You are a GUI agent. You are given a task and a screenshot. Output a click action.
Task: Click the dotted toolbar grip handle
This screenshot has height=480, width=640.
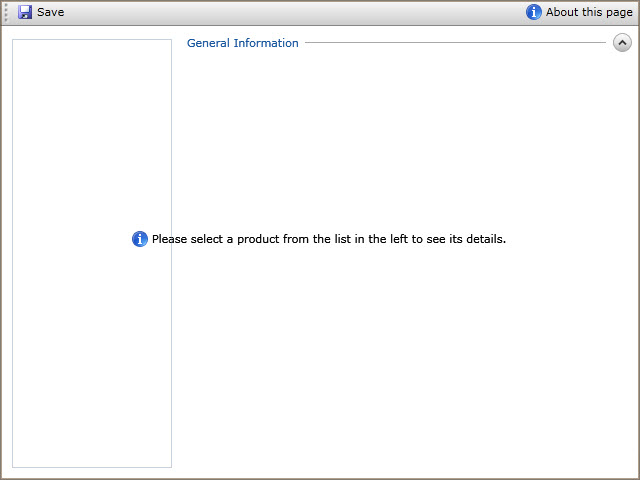click(7, 12)
